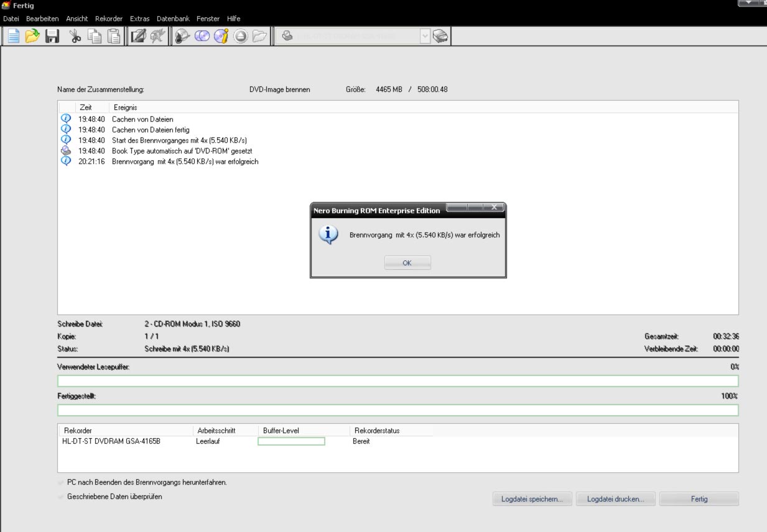Viewport: 767px width, 532px height.
Task: Toggle 'Geschriebene Daten überprüfen' checkbox
Action: (x=61, y=497)
